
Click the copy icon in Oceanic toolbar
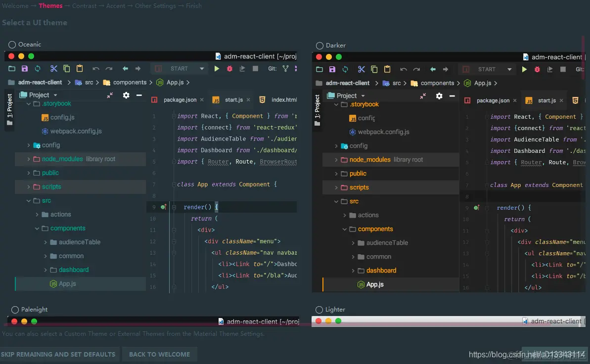(67, 69)
